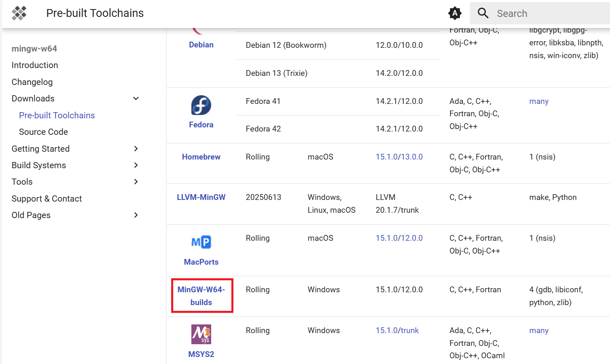Click the MSYS2 logo icon
Screen dimensions: 610x364
[x=201, y=334]
